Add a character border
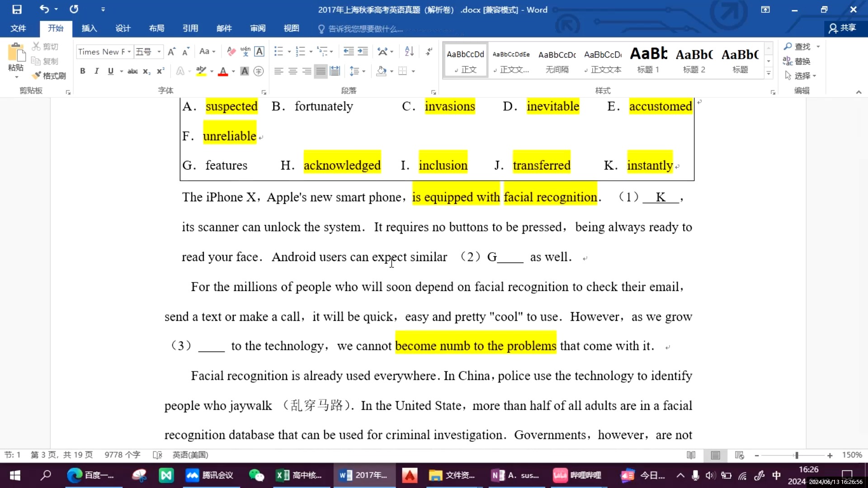 coord(259,52)
